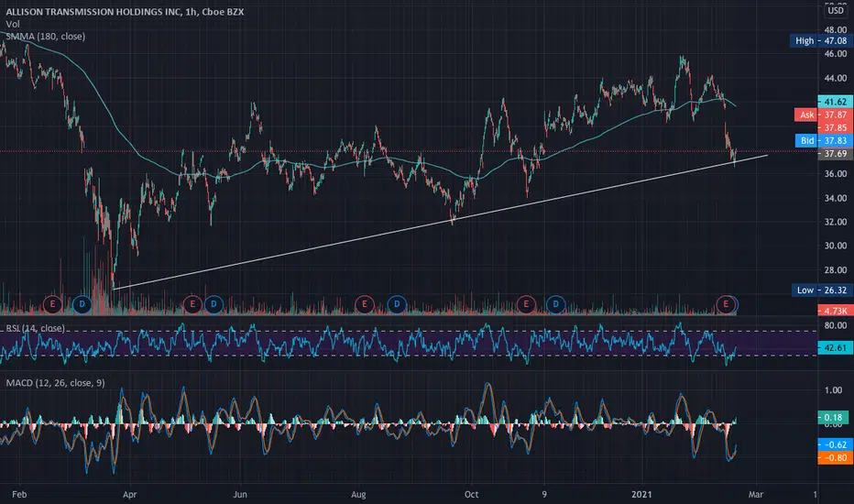This screenshot has height=504, width=854.
Task: Click the -0.80 signal value tag
Action: click(835, 457)
